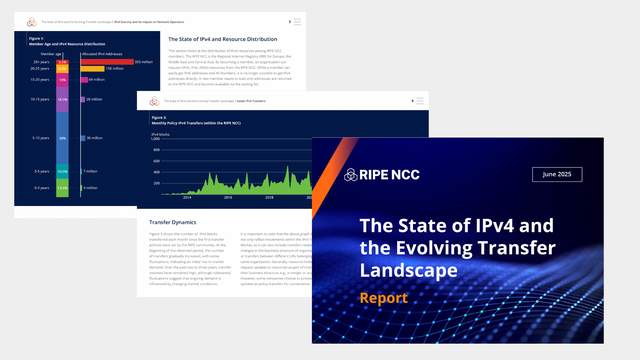Click the 1,000 y-axis value
This screenshot has width=640, height=360.
156,139
